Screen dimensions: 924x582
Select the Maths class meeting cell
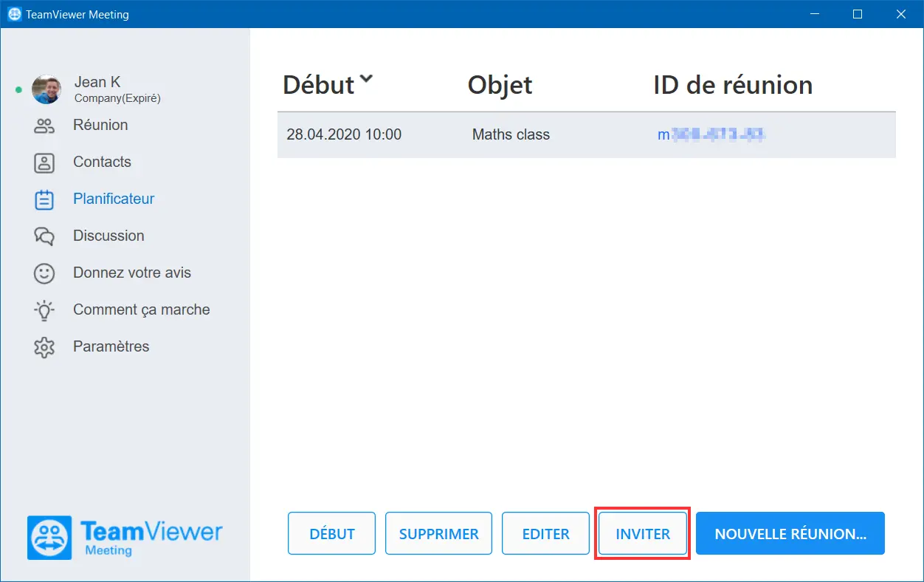511,134
